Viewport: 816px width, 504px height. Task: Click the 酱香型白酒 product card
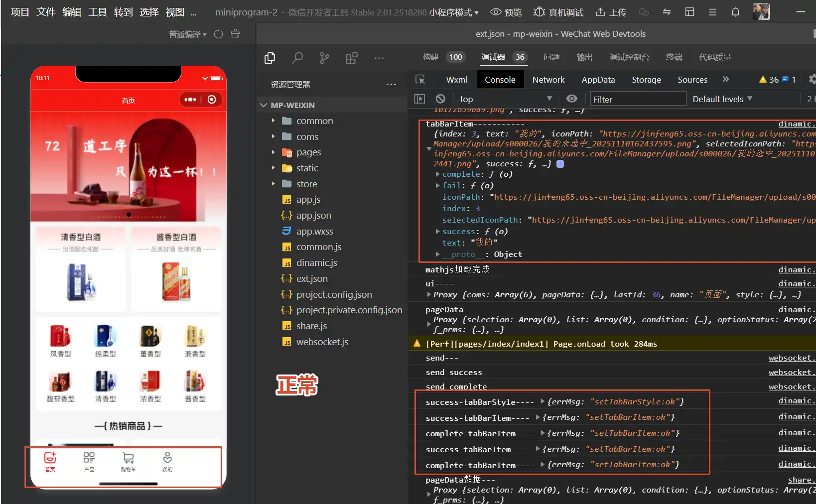point(176,269)
